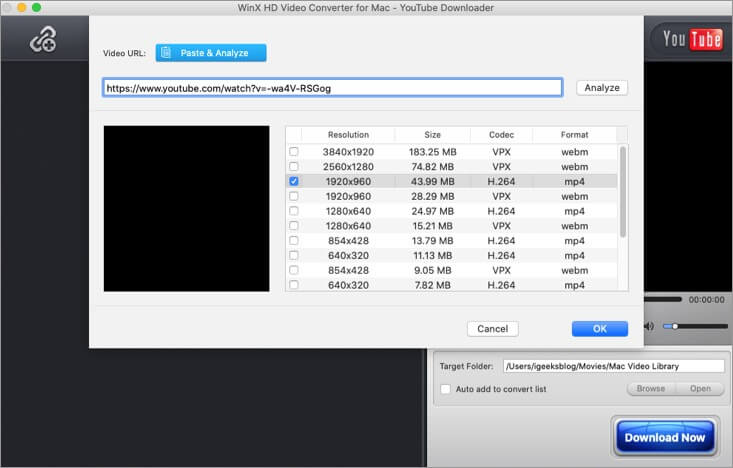Click the Browse folder button
The width and height of the screenshot is (733, 468).
[651, 389]
